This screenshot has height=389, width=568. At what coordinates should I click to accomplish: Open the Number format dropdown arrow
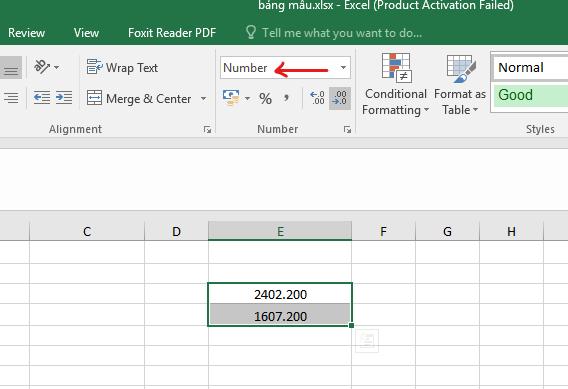(343, 68)
